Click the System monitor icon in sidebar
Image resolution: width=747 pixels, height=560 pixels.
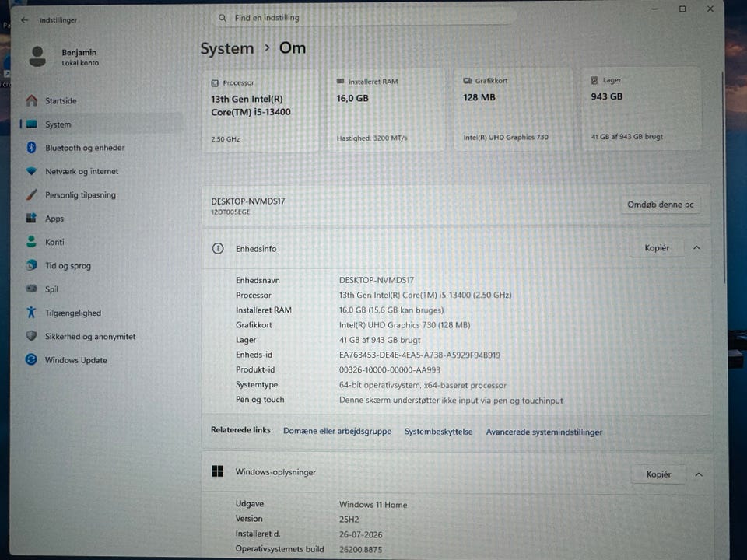pyautogui.click(x=32, y=124)
